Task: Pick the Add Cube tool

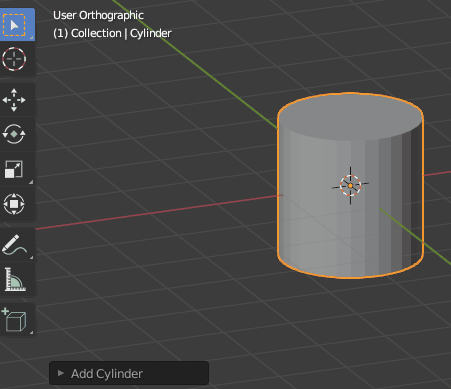Action: pos(15,320)
